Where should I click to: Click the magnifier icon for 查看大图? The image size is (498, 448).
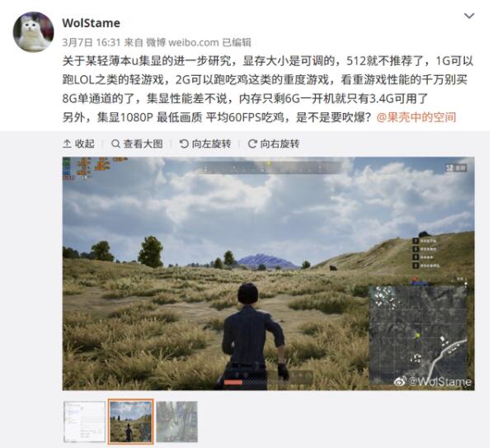(x=115, y=144)
